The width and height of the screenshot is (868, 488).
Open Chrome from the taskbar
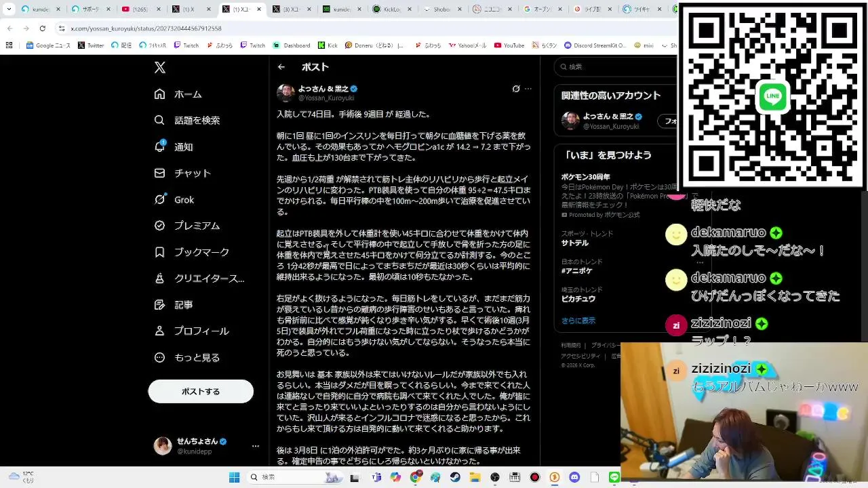pos(416,477)
